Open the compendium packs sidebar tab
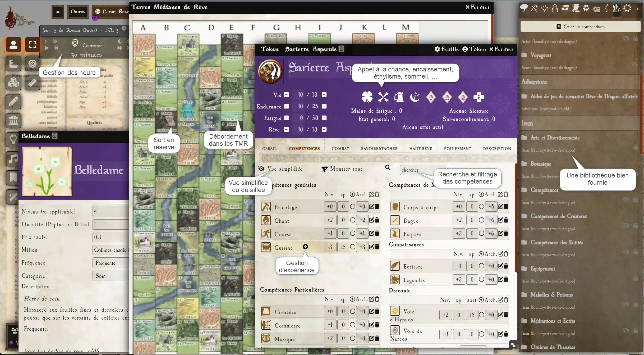Viewport: 644px width, 355px height. coord(617,8)
